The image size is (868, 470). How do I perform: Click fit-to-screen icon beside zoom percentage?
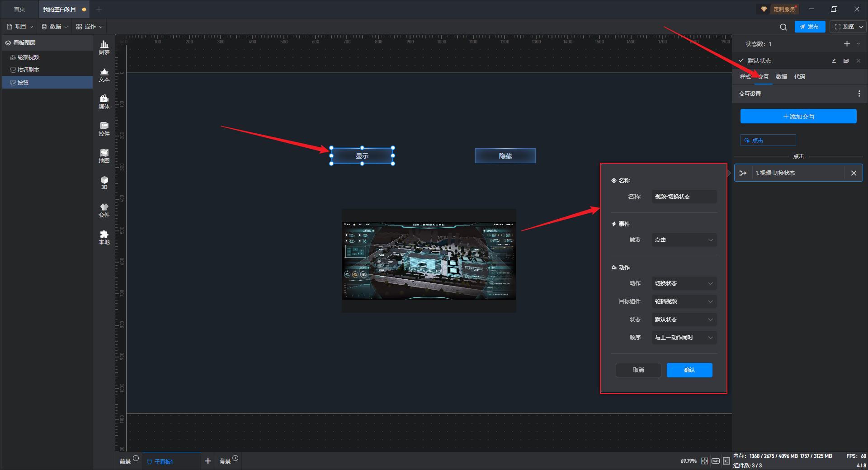[704, 461]
